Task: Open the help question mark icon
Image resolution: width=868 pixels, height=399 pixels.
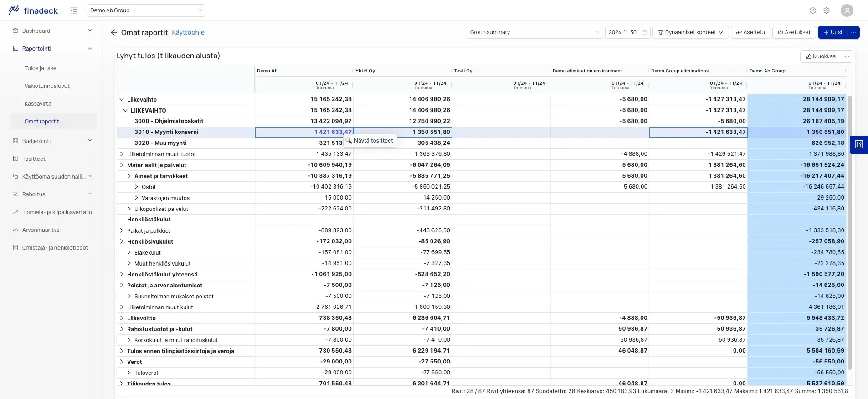Action: (813, 10)
